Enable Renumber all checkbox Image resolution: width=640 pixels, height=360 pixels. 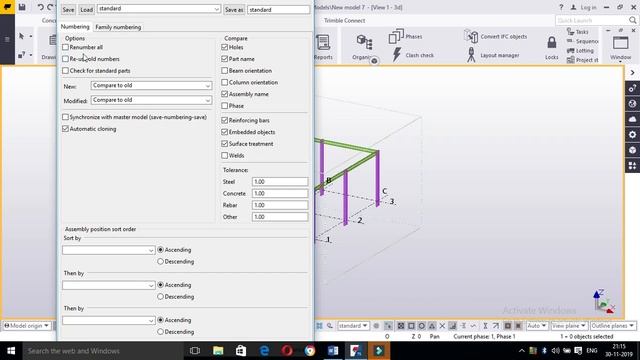(x=65, y=47)
